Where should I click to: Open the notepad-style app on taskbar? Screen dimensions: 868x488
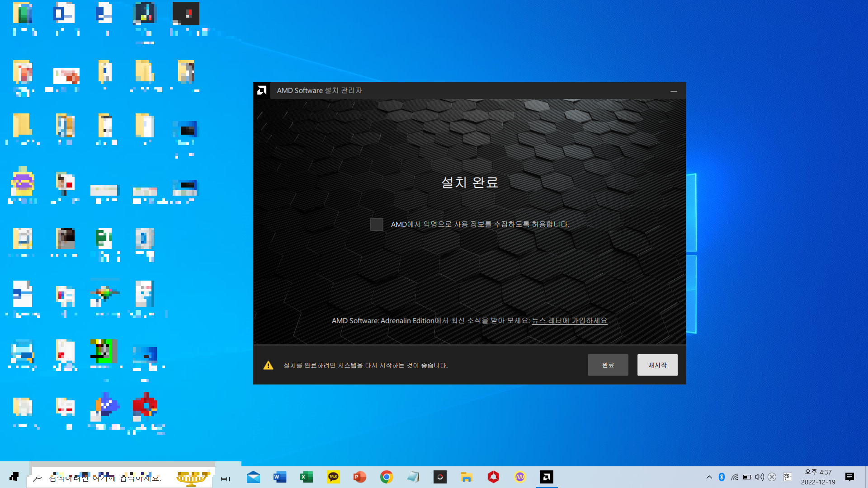point(413,477)
